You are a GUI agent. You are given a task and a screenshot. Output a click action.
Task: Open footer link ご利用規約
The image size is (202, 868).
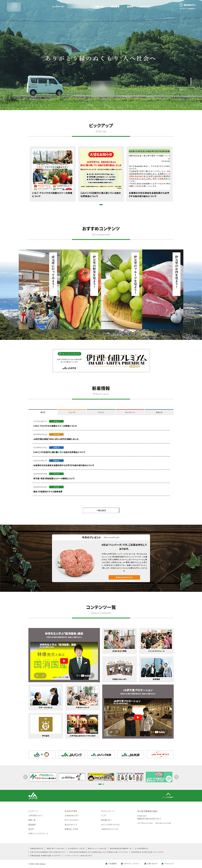112,864
